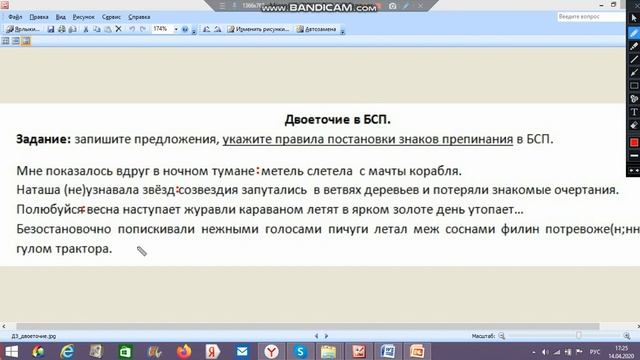Switch to single picture view
640x360 pixels.
[x=26, y=41]
